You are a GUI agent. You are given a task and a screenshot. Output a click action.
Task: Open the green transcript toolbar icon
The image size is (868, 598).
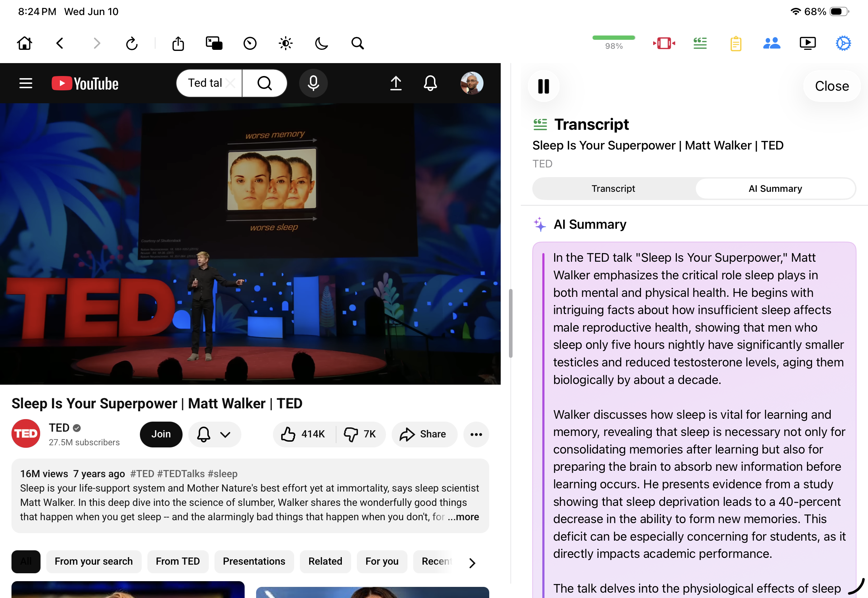pos(700,43)
